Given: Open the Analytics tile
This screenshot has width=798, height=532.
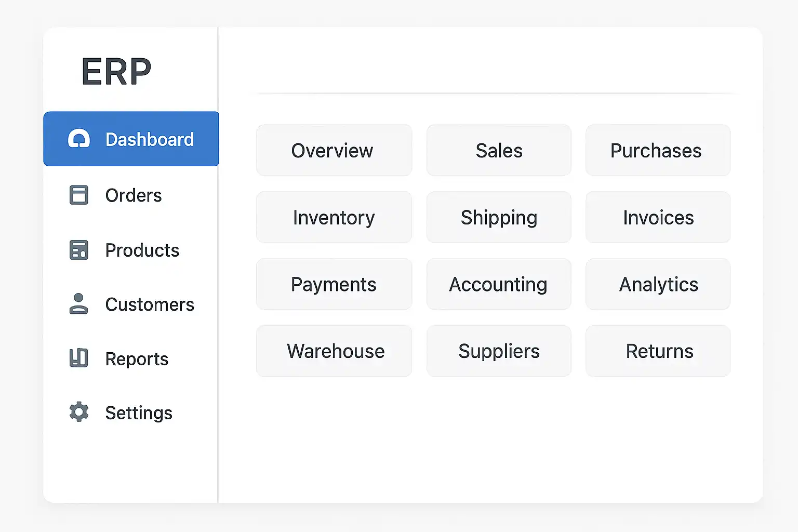Looking at the screenshot, I should [658, 284].
